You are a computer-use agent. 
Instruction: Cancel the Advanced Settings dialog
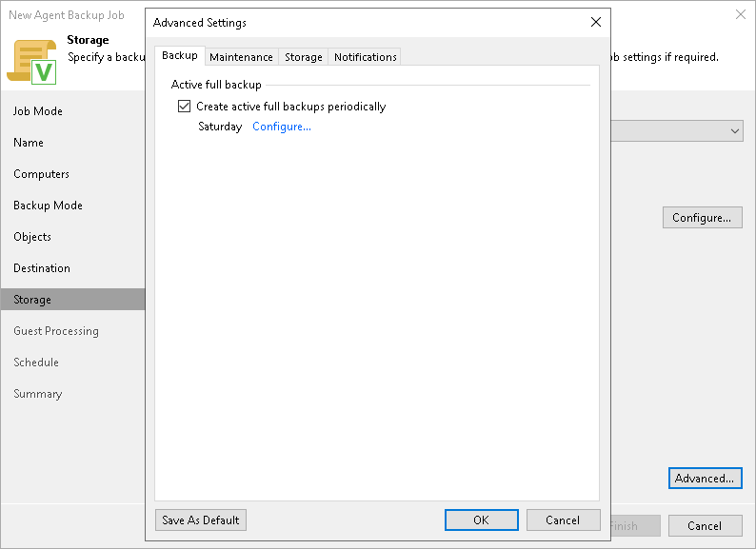563,520
